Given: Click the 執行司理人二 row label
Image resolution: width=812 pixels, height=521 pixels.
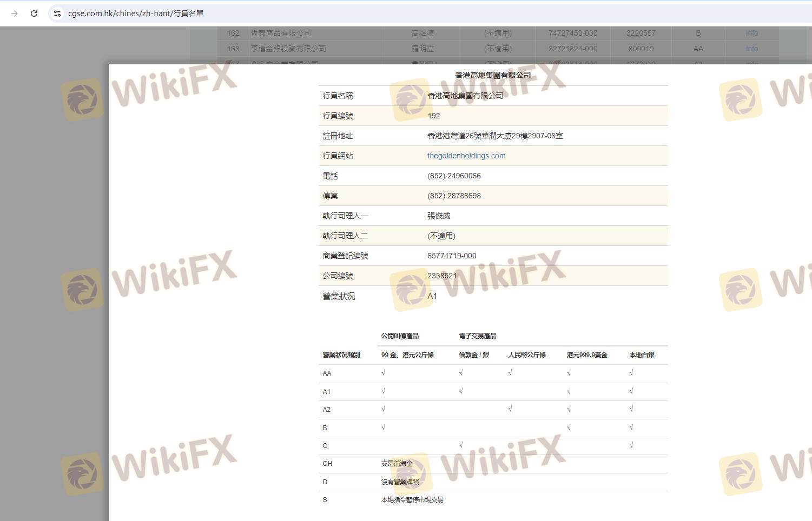Looking at the screenshot, I should (x=345, y=236).
